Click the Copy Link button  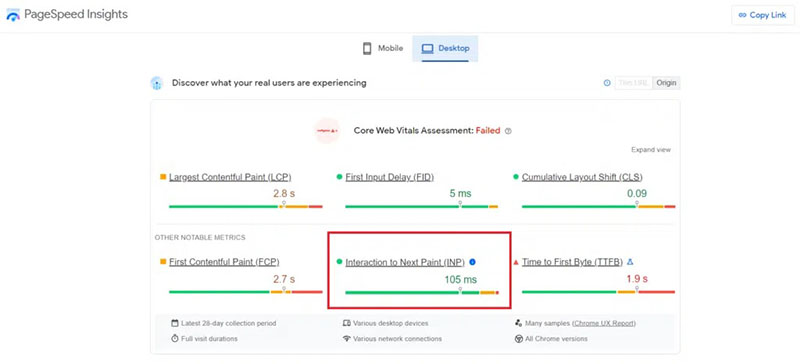pos(763,15)
